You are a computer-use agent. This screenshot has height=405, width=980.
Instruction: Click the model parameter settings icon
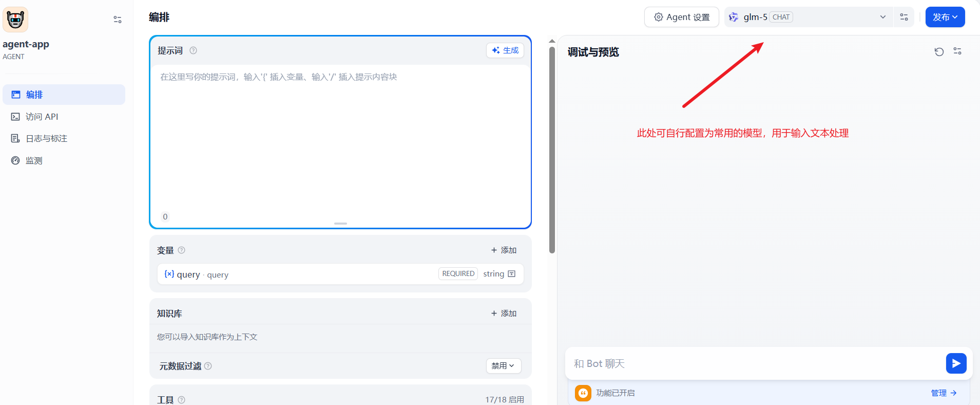pyautogui.click(x=904, y=17)
